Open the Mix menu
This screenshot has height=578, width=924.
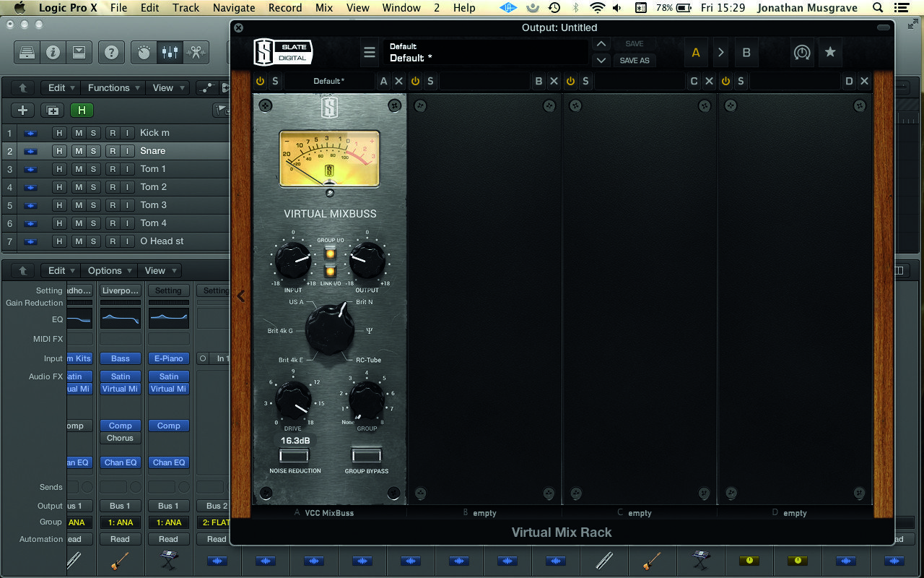click(x=324, y=8)
